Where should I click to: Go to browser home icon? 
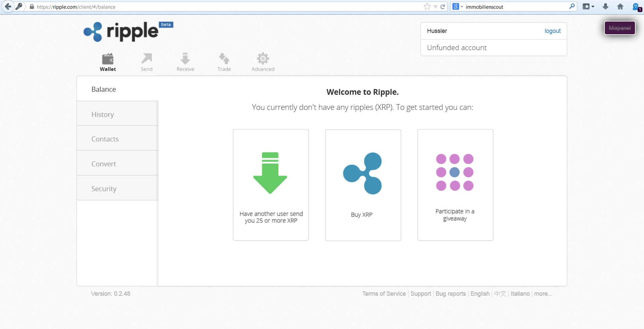click(620, 6)
